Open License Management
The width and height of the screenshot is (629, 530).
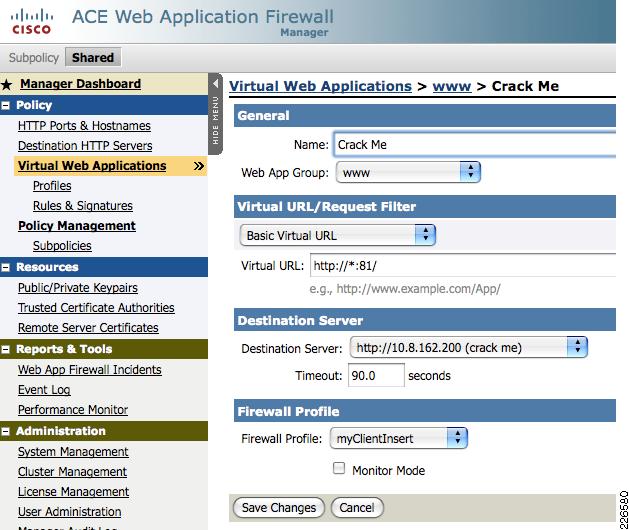(x=73, y=492)
